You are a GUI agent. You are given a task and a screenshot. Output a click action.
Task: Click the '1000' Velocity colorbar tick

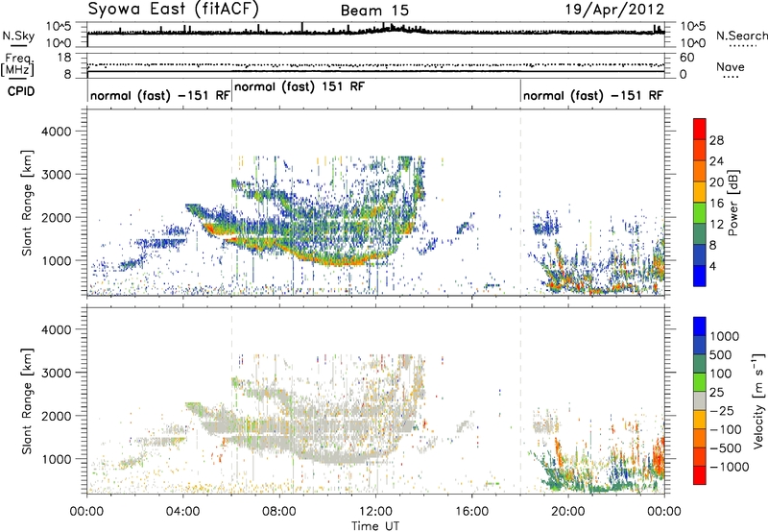725,336
